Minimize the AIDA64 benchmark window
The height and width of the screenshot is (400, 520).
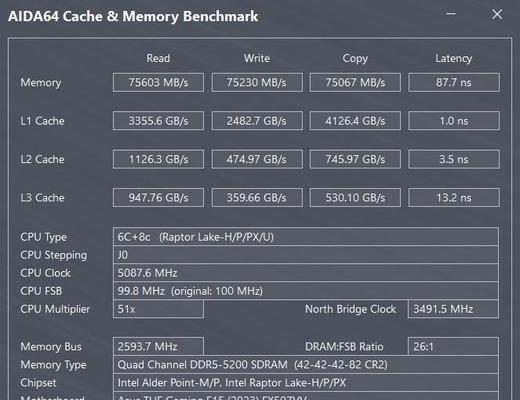click(x=451, y=14)
